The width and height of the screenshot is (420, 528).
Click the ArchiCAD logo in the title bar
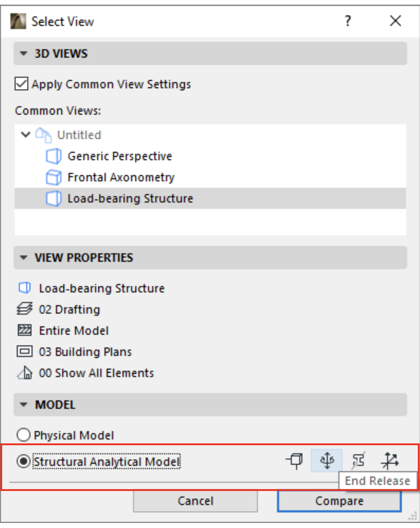tap(18, 21)
